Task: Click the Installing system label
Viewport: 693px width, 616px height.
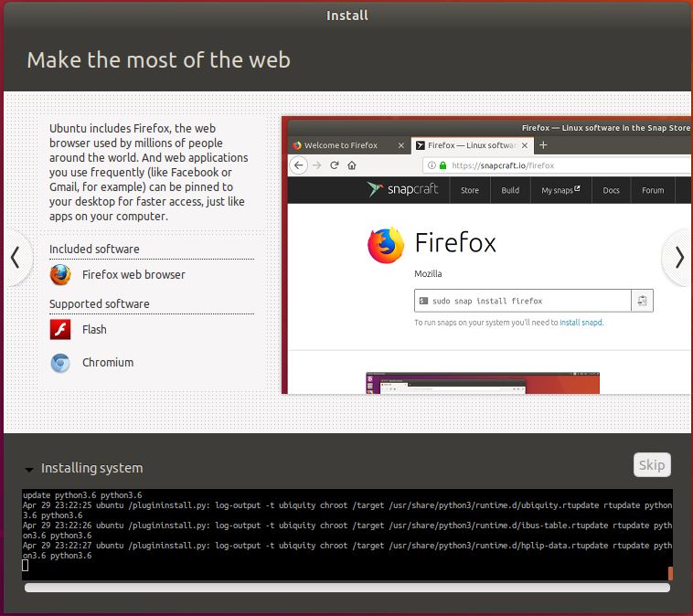Action: pyautogui.click(x=92, y=468)
